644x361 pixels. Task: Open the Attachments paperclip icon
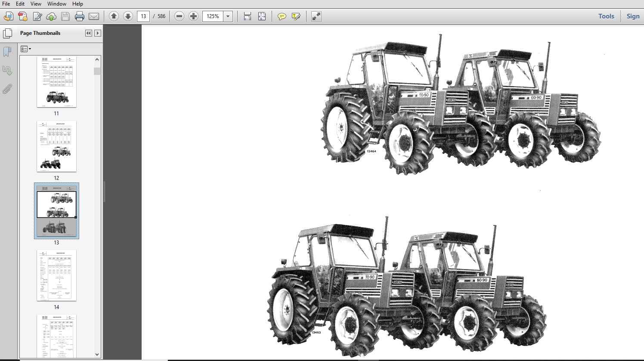(7, 89)
